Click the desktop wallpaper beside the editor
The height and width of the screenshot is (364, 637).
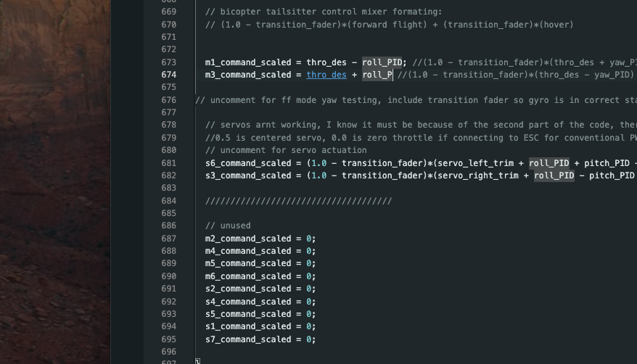(x=54, y=181)
